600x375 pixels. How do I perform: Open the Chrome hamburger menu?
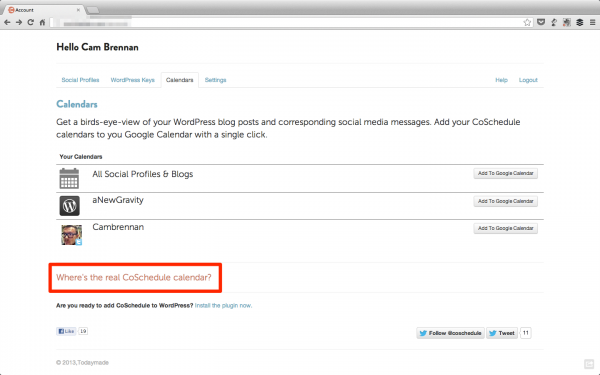click(592, 23)
